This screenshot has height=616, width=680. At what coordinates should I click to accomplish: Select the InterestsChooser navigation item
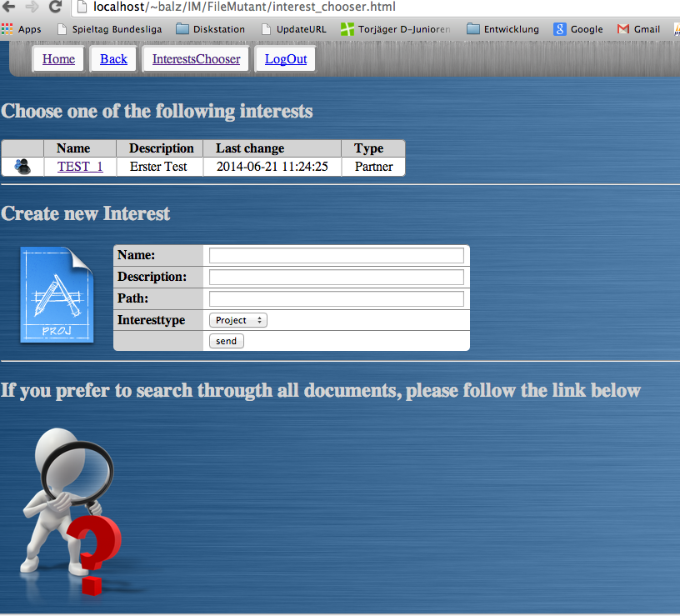(195, 58)
